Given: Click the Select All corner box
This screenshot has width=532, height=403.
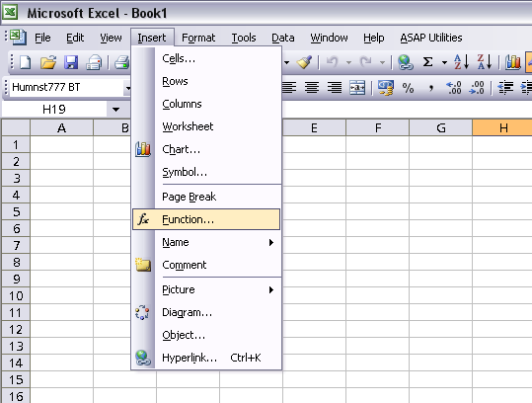Looking at the screenshot, I should click(16, 128).
